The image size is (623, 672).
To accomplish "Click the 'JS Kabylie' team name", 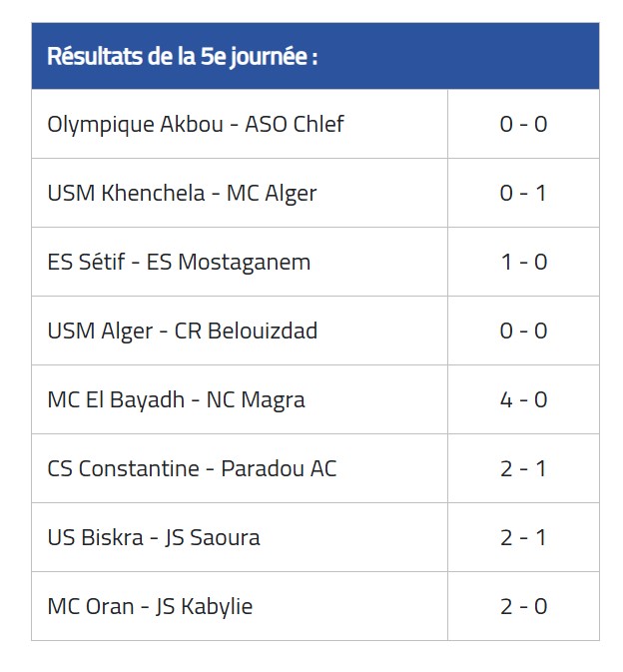I will 204,607.
